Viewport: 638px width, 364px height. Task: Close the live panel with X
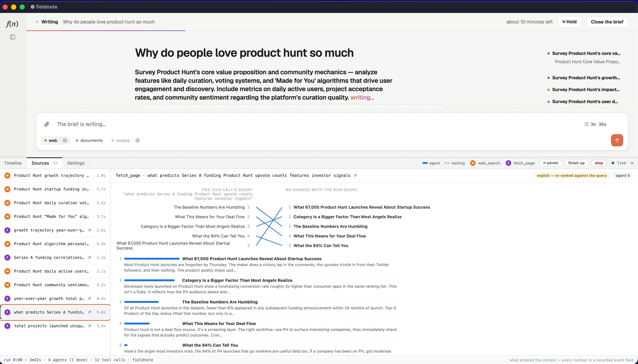pos(632,163)
